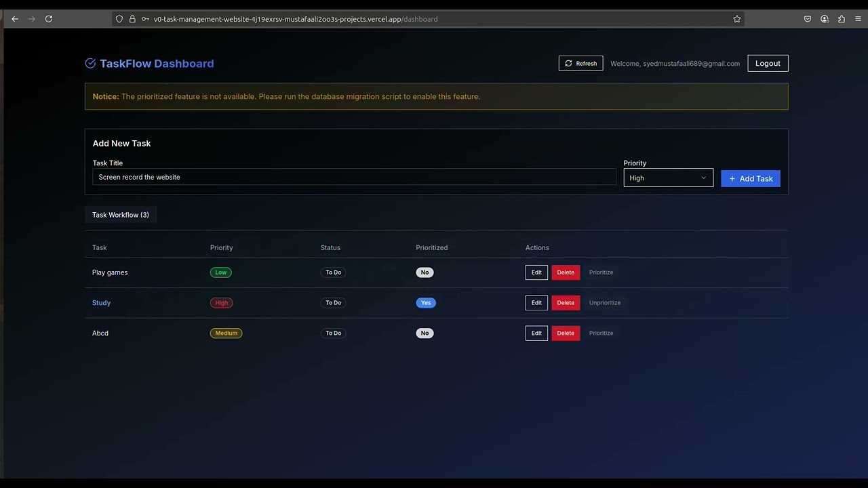Image resolution: width=868 pixels, height=488 pixels.
Task: Click the Prioritized column header
Action: (431, 247)
